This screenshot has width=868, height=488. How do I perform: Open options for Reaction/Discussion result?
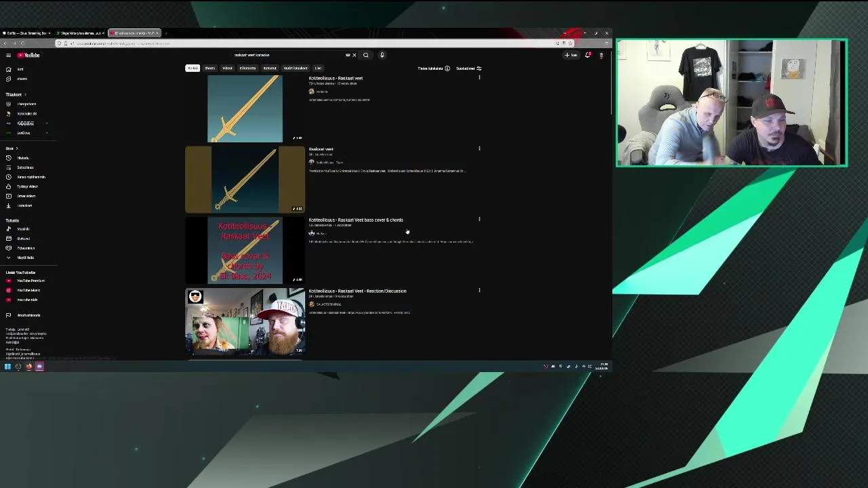click(479, 291)
